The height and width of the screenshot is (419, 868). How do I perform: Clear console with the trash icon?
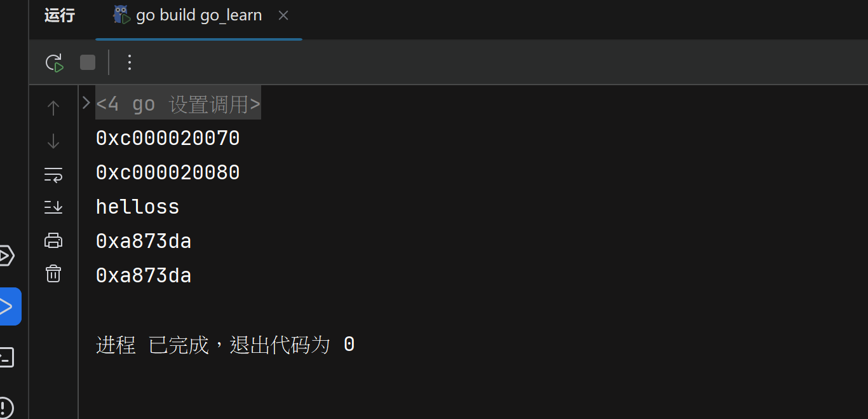tap(53, 274)
